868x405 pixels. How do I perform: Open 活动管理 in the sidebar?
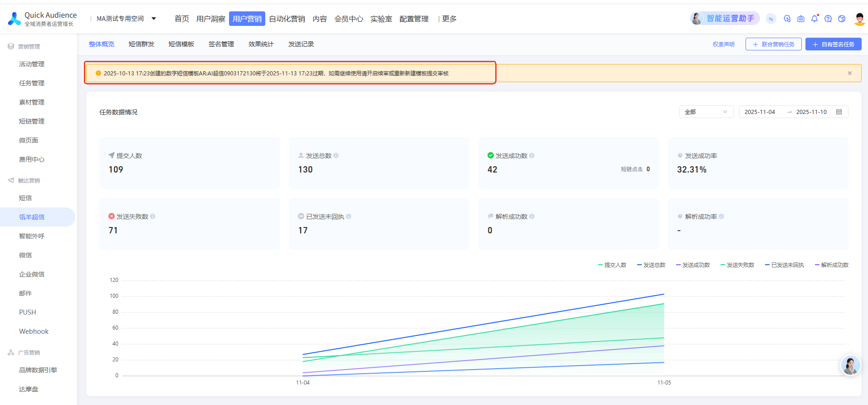(x=32, y=64)
